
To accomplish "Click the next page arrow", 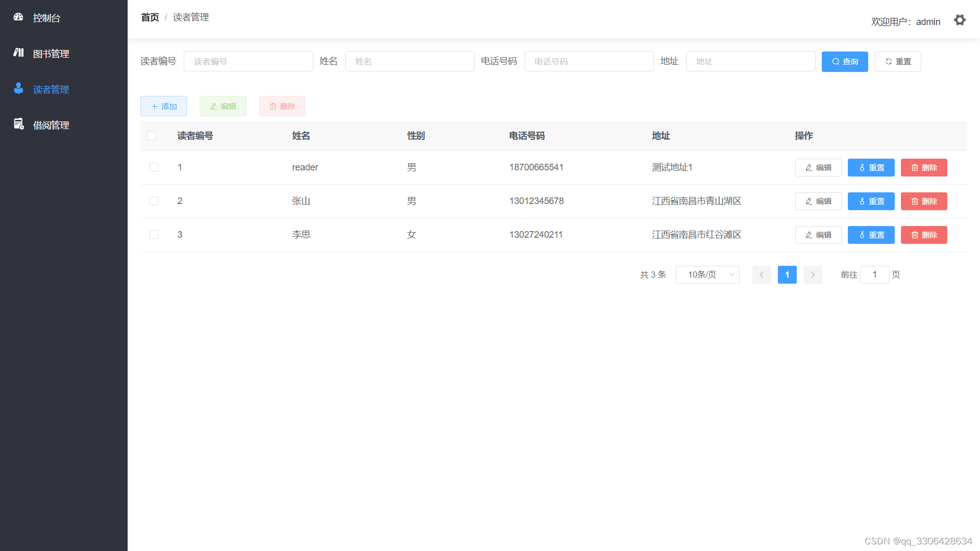I will pos(813,274).
